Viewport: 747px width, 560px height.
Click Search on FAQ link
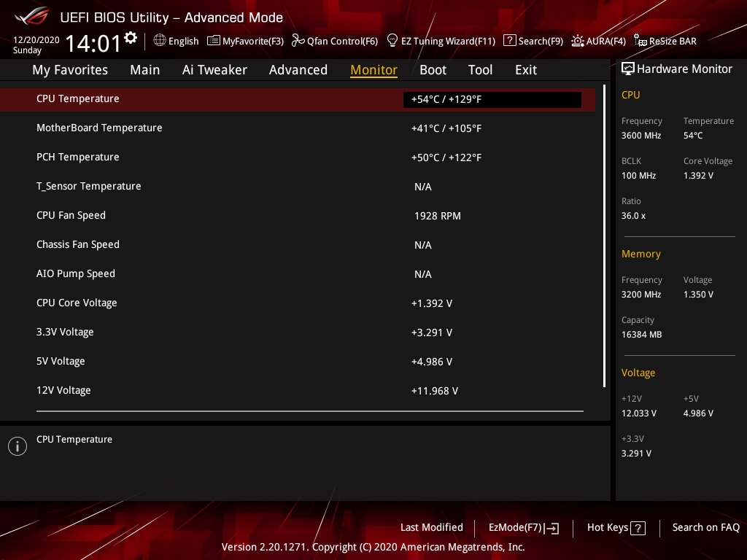click(705, 528)
